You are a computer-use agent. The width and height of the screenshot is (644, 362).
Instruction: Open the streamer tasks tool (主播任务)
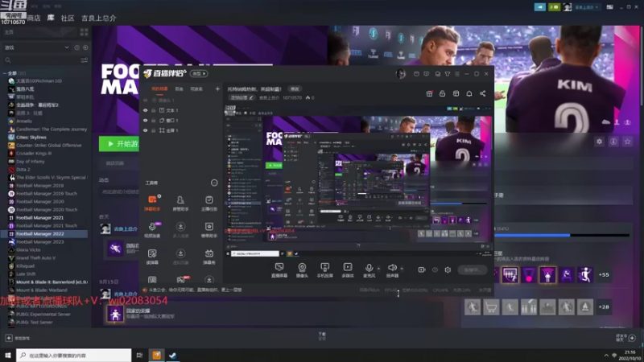tap(209, 203)
